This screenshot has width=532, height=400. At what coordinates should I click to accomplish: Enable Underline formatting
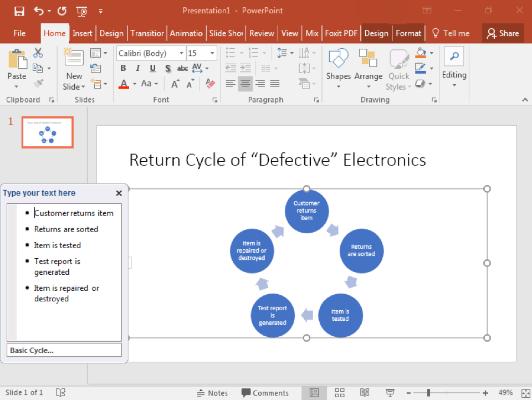152,69
